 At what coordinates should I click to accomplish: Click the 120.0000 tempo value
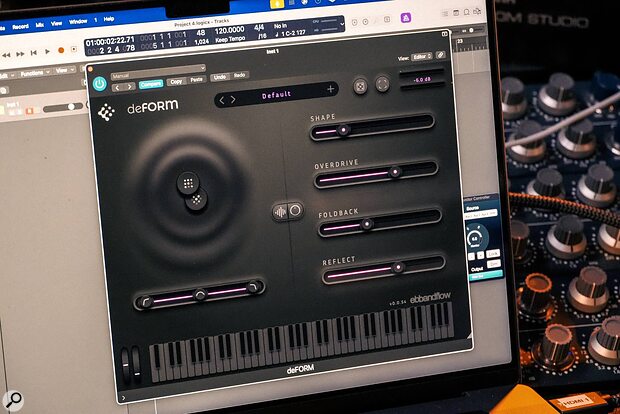229,30
